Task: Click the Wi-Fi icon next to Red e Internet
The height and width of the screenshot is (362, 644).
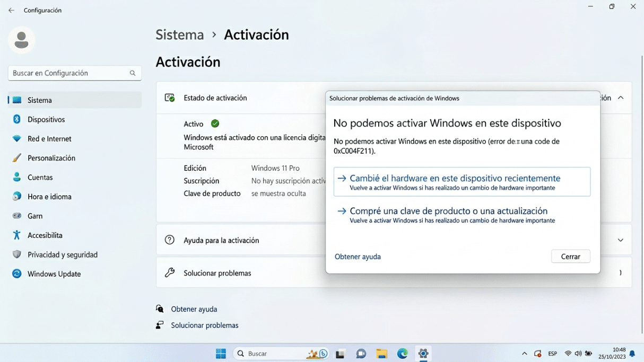Action: [x=17, y=139]
